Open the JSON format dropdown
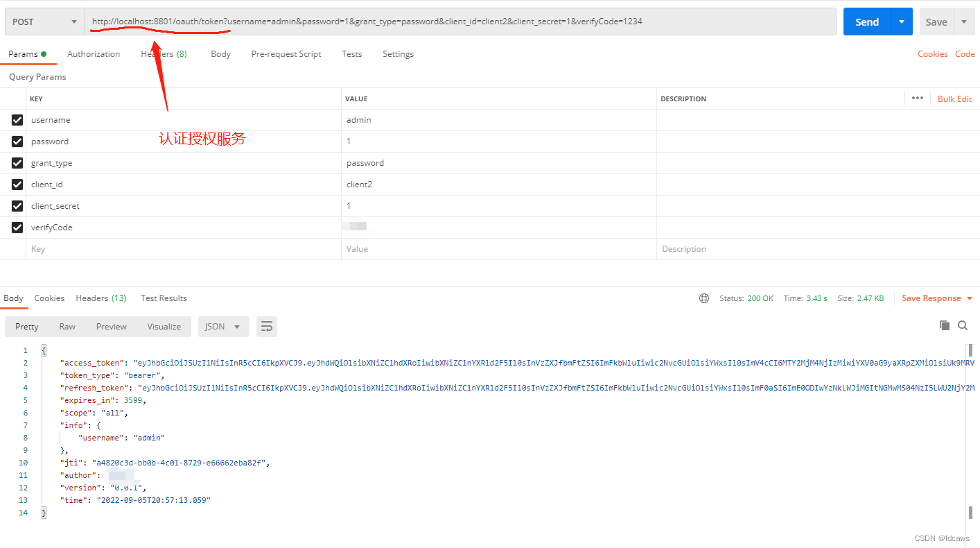 point(223,327)
